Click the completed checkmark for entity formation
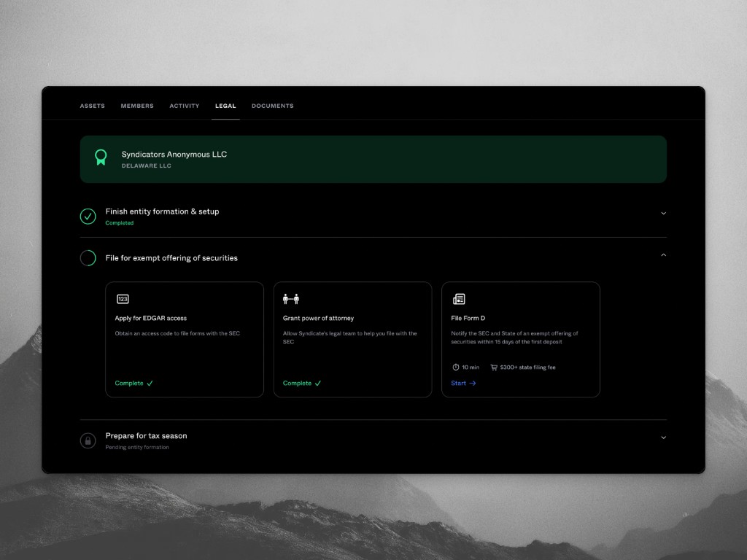 coord(88,216)
